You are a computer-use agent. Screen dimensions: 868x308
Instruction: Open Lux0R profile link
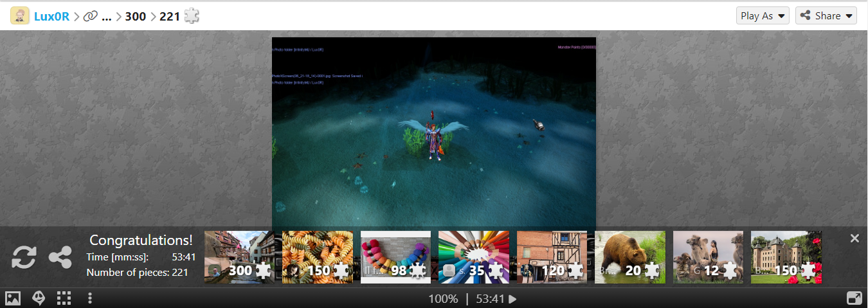pyautogui.click(x=51, y=16)
